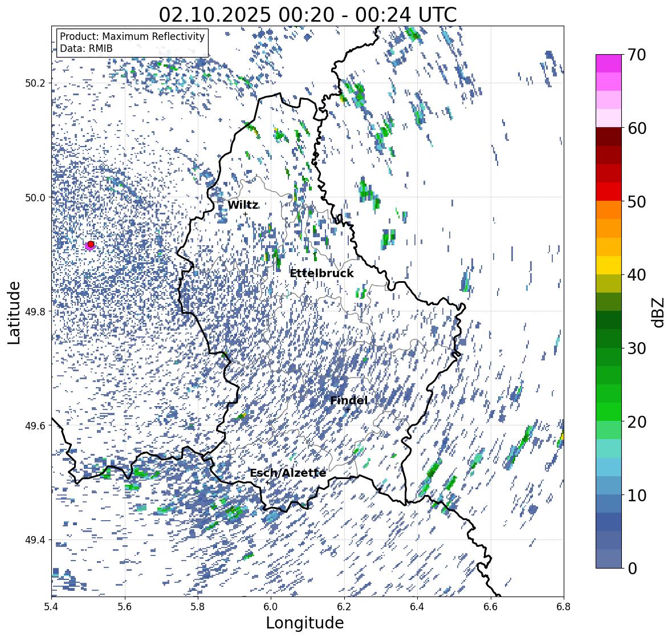Click the plus marker below Wiltz label
Screen dimensions: 672x637
coord(245,214)
